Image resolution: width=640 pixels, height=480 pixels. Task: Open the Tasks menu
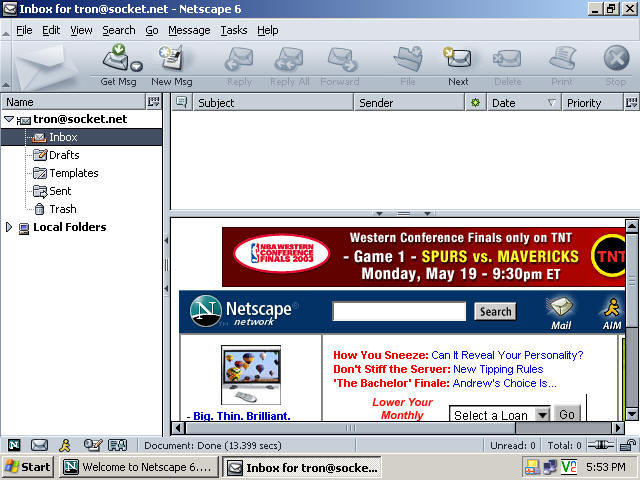pyautogui.click(x=234, y=30)
